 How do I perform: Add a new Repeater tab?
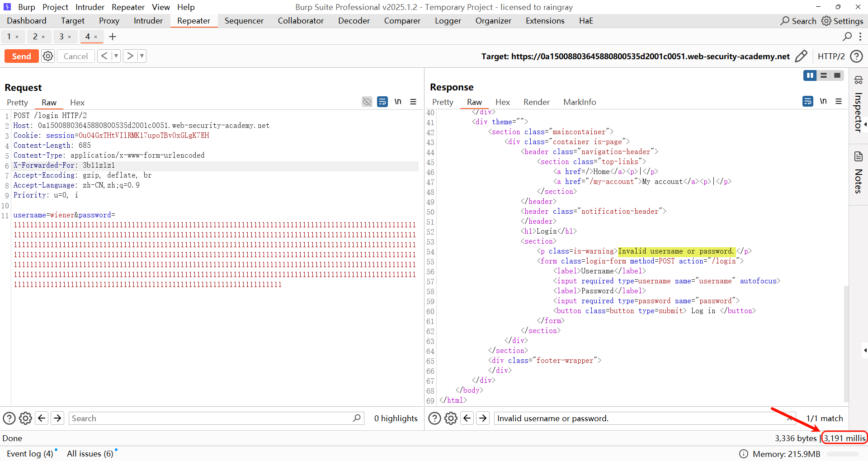click(113, 37)
